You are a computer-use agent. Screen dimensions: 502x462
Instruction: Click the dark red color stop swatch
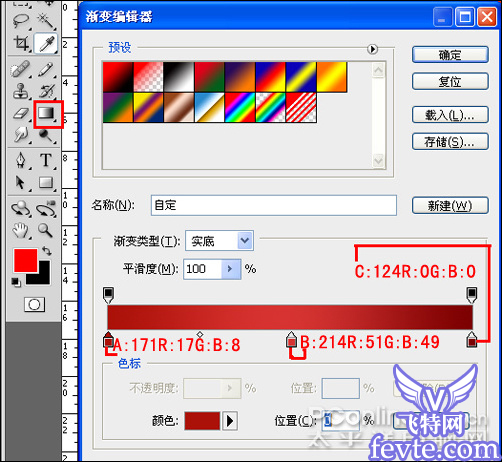pos(202,421)
